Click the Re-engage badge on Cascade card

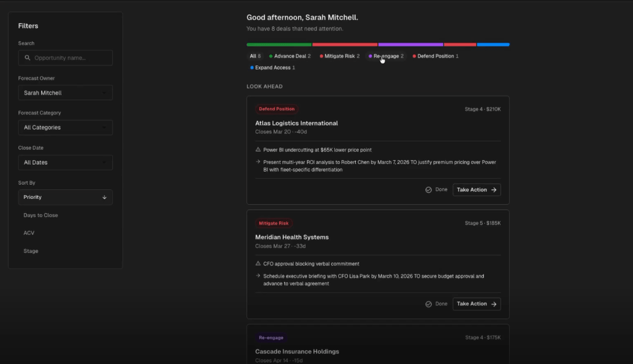271,338
